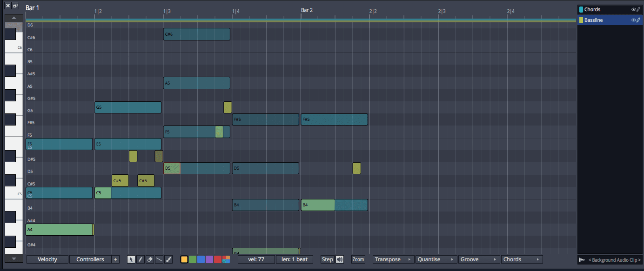Image resolution: width=644 pixels, height=271 pixels.
Task: Click the plus button beside Controllers
Action: (115, 259)
